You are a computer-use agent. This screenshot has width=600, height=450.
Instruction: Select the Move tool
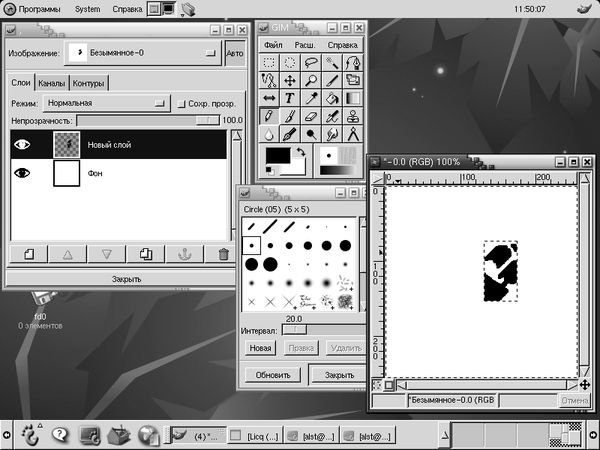pyautogui.click(x=290, y=80)
